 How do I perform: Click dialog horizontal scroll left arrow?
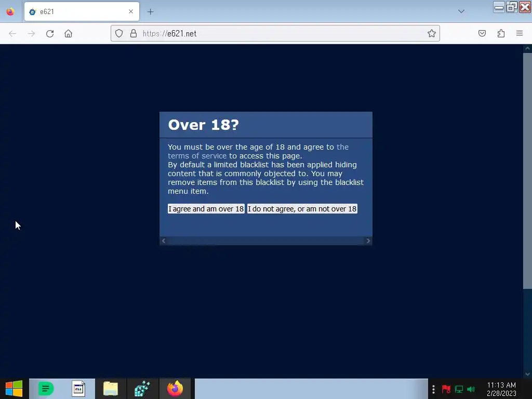tap(164, 241)
